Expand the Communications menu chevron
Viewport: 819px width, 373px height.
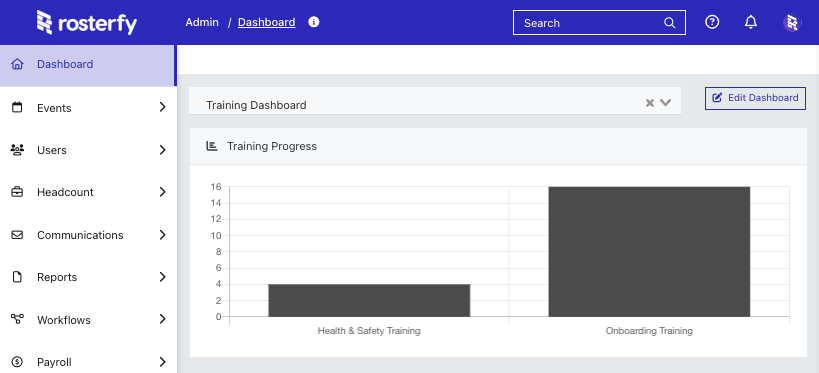(162, 235)
